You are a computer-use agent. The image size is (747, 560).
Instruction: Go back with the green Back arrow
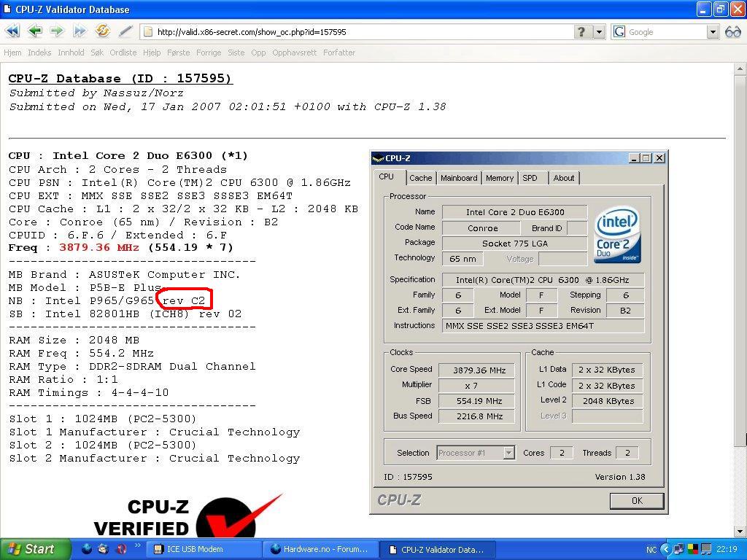click(35, 31)
